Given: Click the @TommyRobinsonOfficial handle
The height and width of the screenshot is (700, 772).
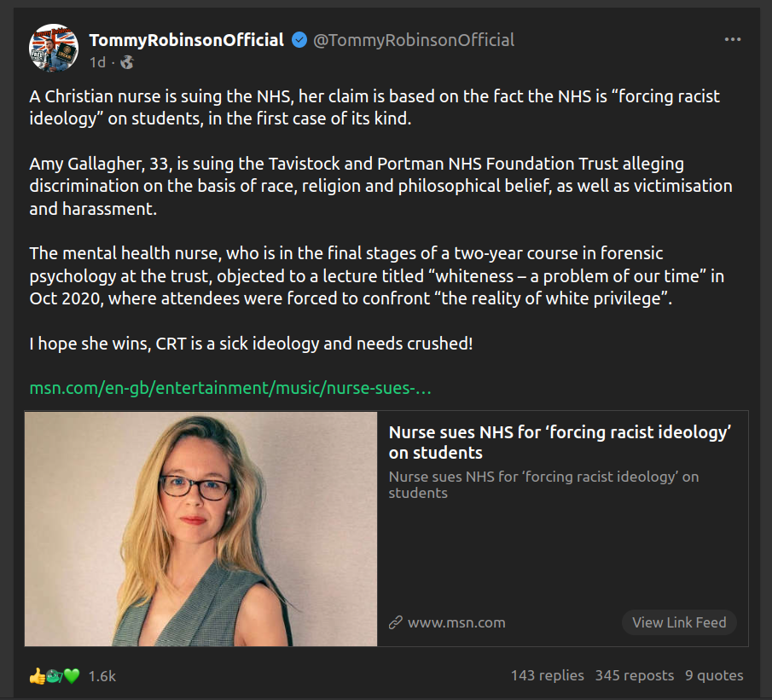Looking at the screenshot, I should point(414,40).
